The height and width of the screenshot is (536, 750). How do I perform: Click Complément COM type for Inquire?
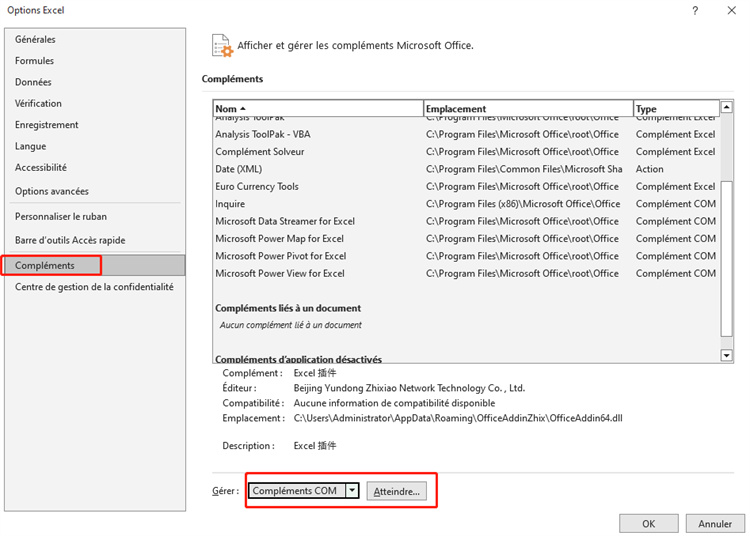pyautogui.click(x=676, y=204)
